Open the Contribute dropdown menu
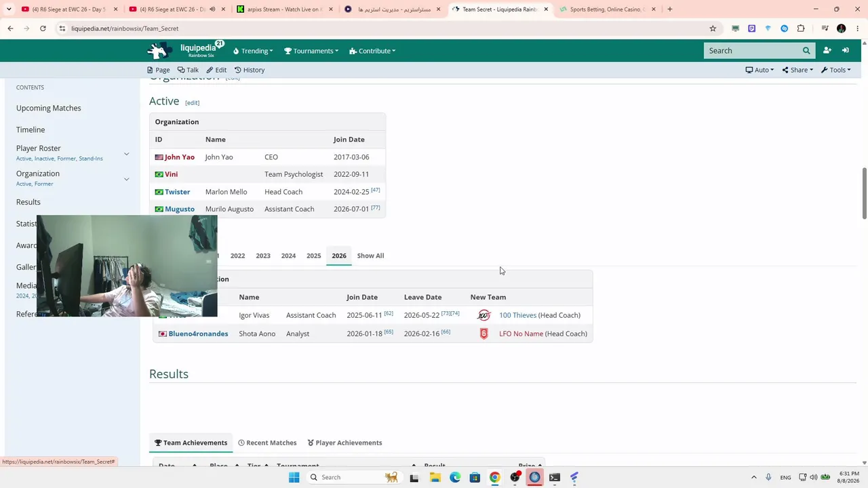This screenshot has height=488, width=868. (372, 51)
